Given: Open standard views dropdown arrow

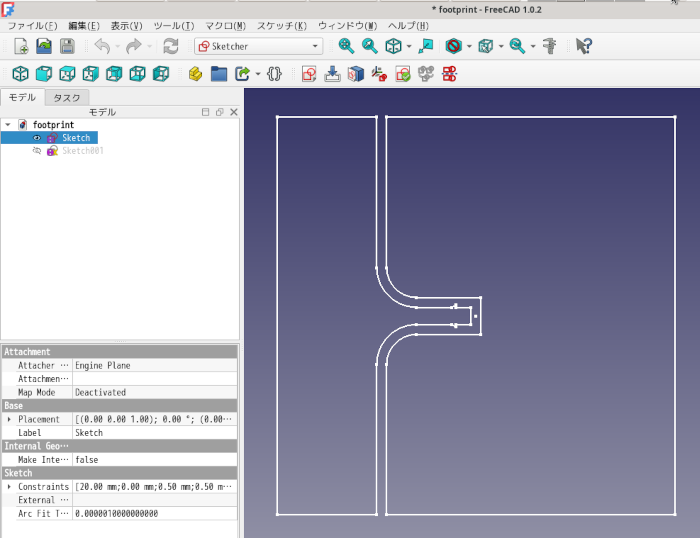Looking at the screenshot, I should point(409,46).
